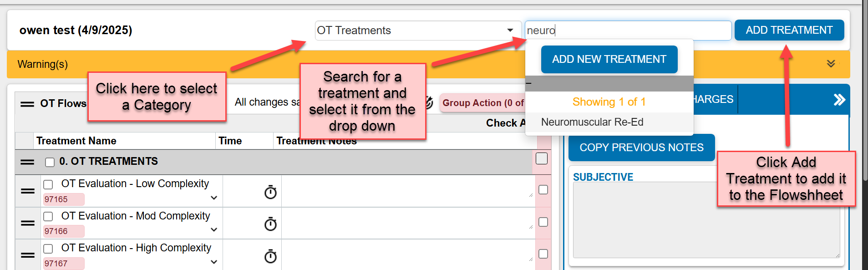Image resolution: width=868 pixels, height=270 pixels.
Task: Click the stopwatch icon for OT Evaluation - Mod Complexity
Action: tap(270, 224)
